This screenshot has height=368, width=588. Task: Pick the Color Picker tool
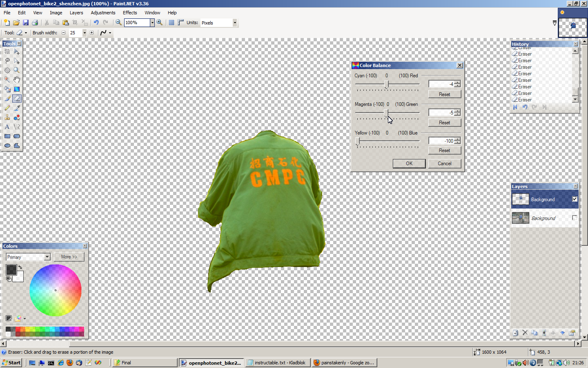pos(17,108)
